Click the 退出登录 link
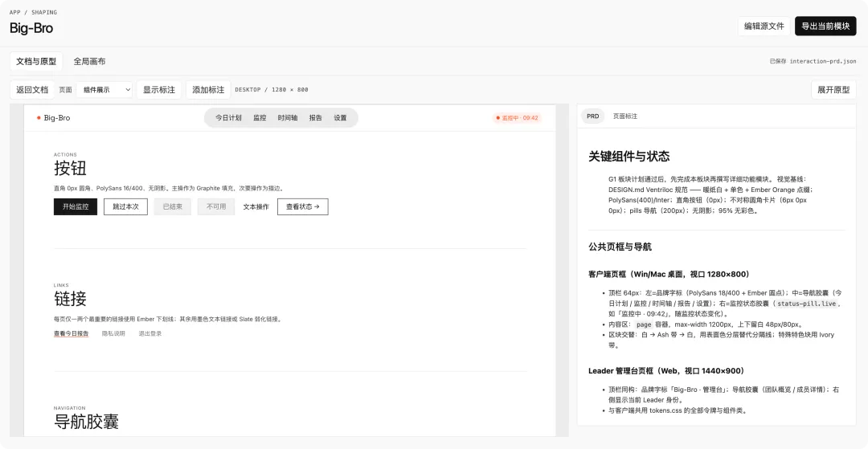Image resolution: width=868 pixels, height=449 pixels. (x=150, y=333)
